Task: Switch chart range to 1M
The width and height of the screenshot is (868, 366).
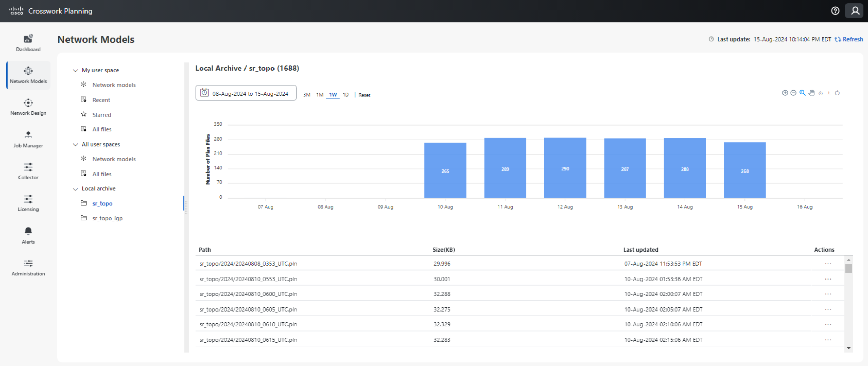Action: (319, 95)
